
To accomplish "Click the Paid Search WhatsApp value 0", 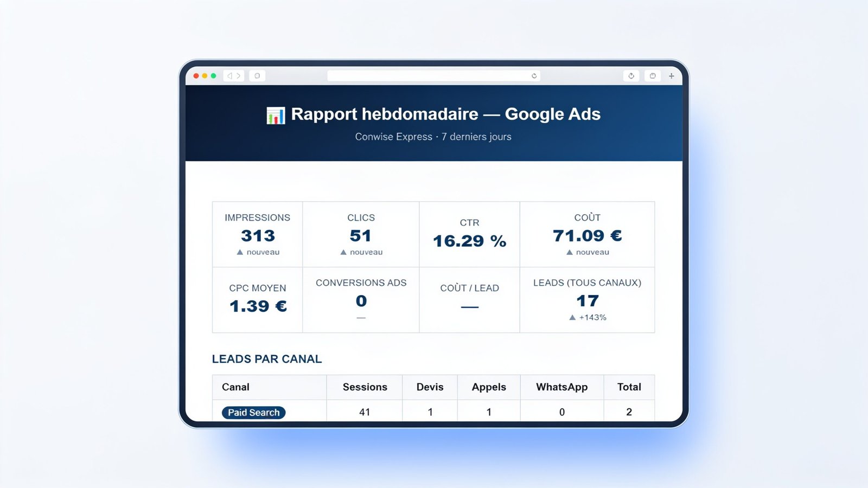I will 562,412.
